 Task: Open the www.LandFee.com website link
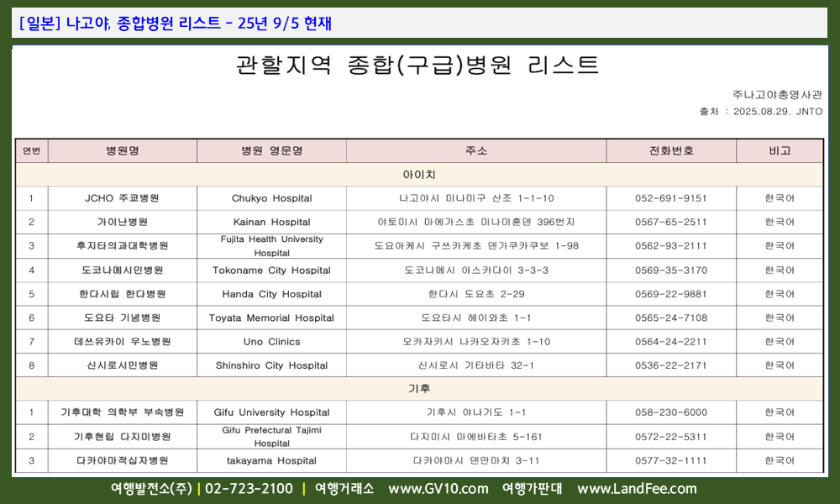tap(637, 489)
